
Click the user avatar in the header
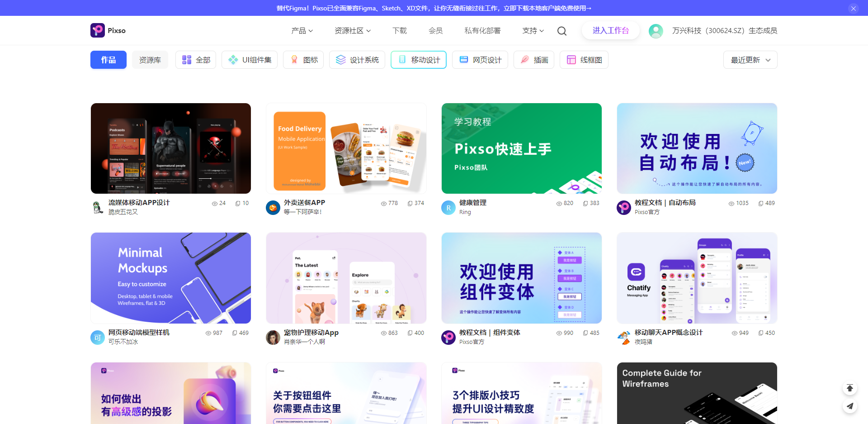[656, 31]
